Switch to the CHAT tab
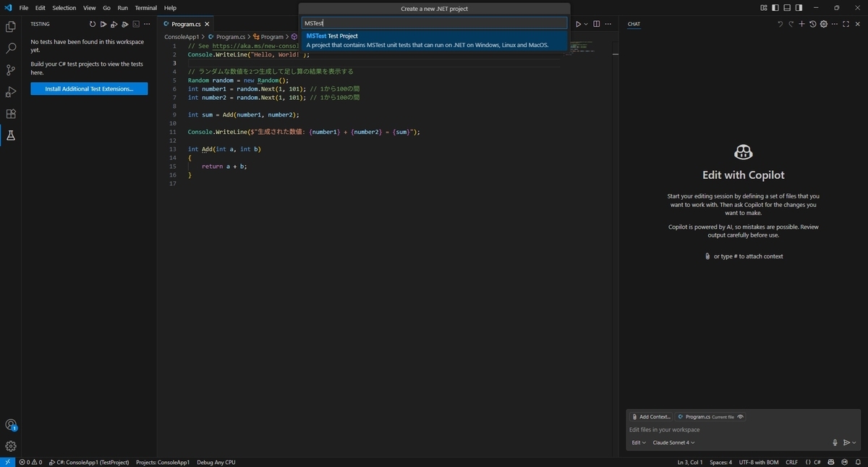The width and height of the screenshot is (868, 467). coord(634,24)
